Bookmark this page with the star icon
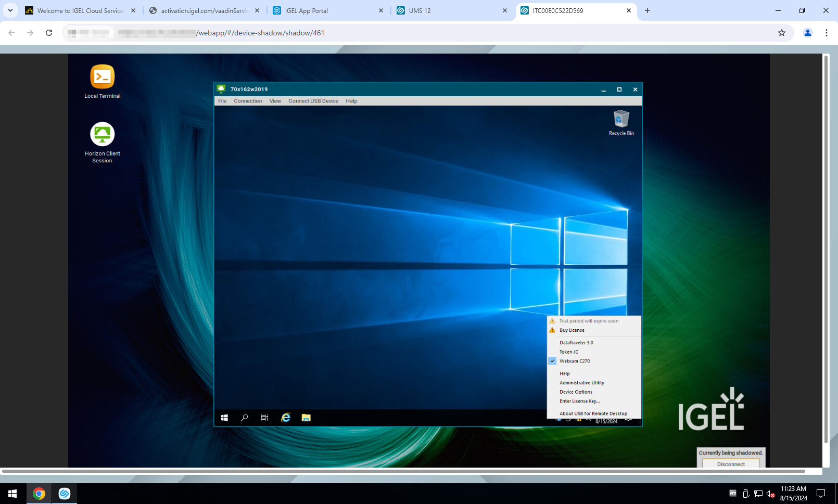Image resolution: width=838 pixels, height=504 pixels. [781, 33]
